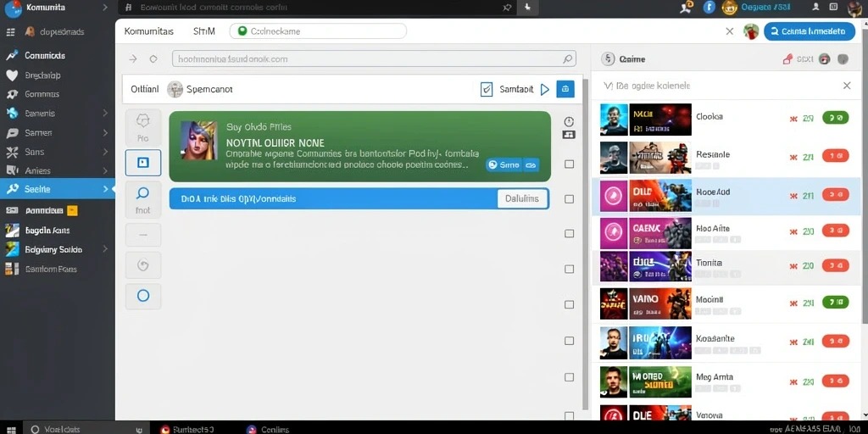Click the circle icon at bottom of tool column
The image size is (868, 434).
tap(142, 296)
